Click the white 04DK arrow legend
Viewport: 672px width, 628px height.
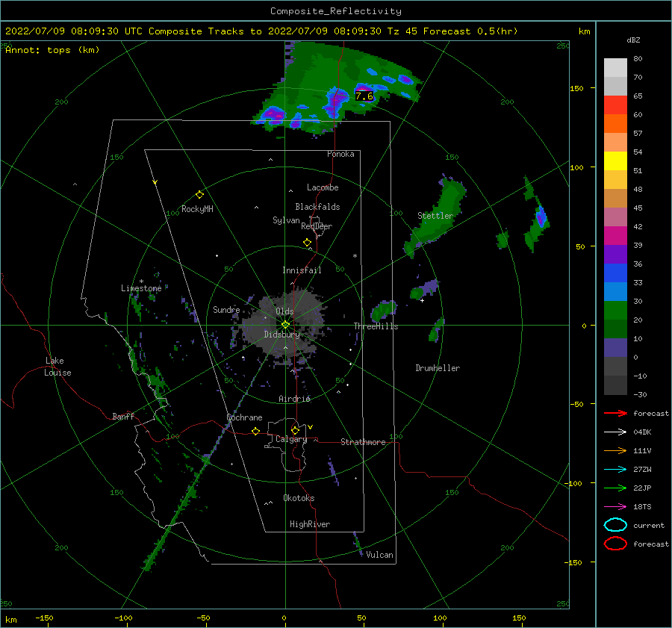(x=615, y=432)
